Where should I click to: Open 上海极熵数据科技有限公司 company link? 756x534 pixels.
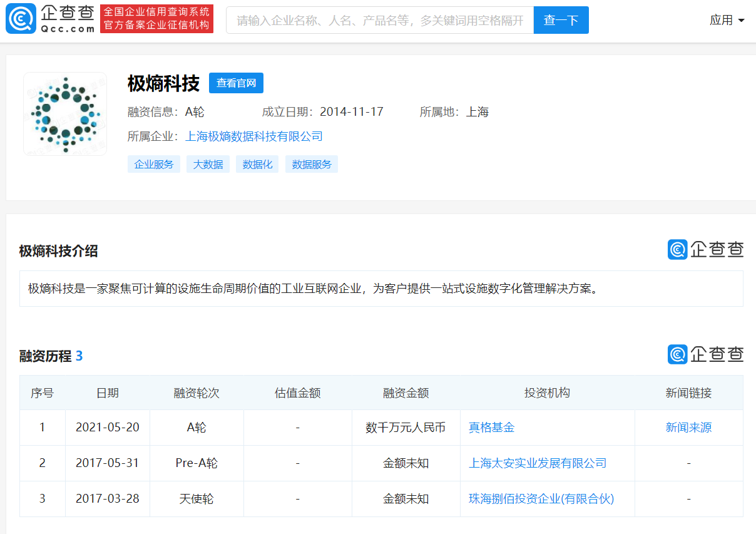pyautogui.click(x=254, y=136)
